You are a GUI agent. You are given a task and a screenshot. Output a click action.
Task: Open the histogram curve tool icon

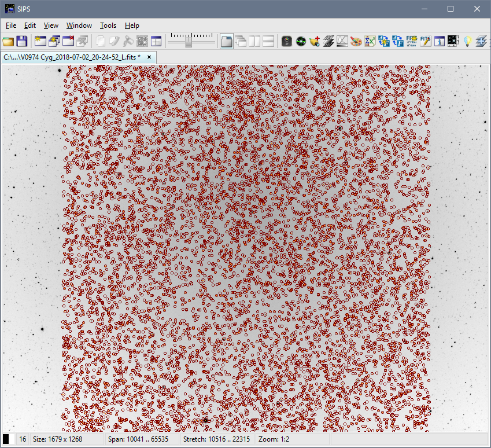(342, 41)
